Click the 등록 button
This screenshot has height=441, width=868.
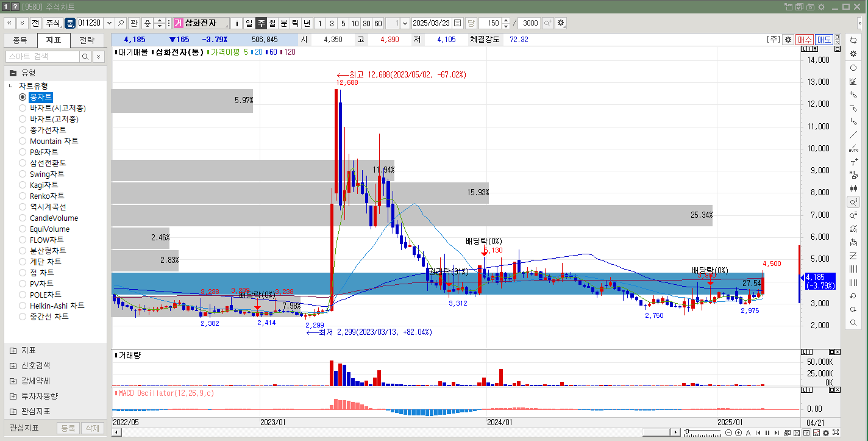point(68,428)
